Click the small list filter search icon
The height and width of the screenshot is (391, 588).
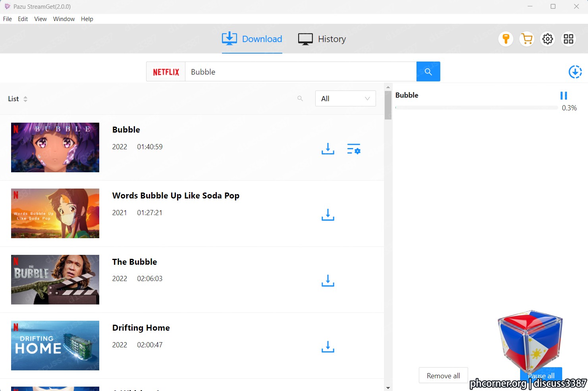point(300,98)
